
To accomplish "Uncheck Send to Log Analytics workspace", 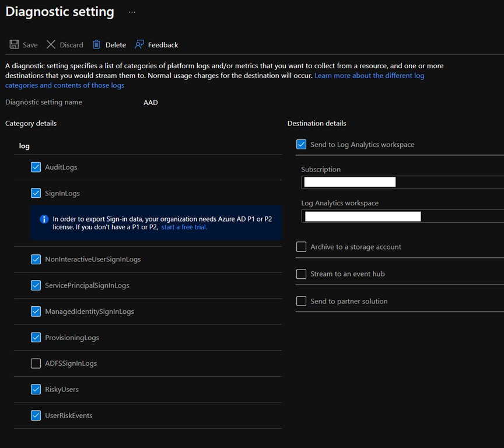I will (x=302, y=145).
